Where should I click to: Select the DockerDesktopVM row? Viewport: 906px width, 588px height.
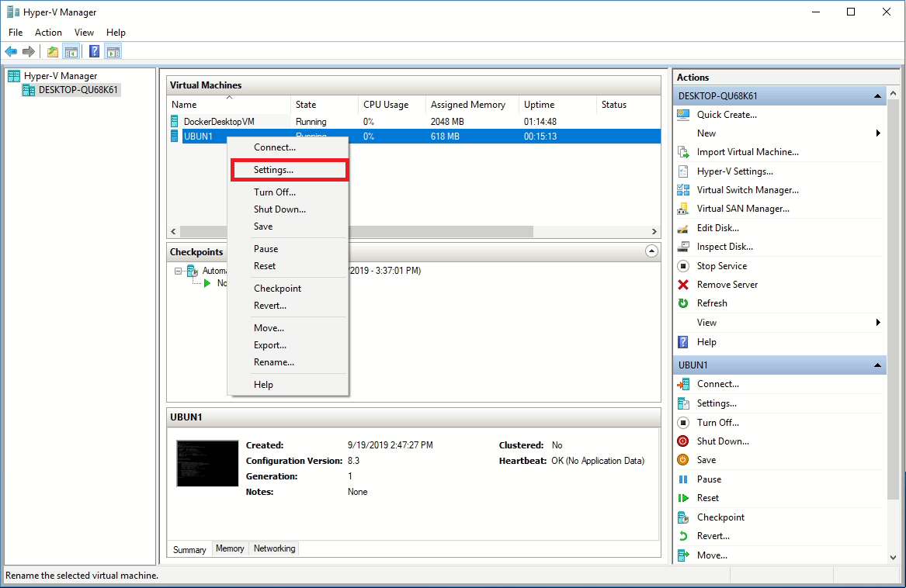pyautogui.click(x=414, y=121)
